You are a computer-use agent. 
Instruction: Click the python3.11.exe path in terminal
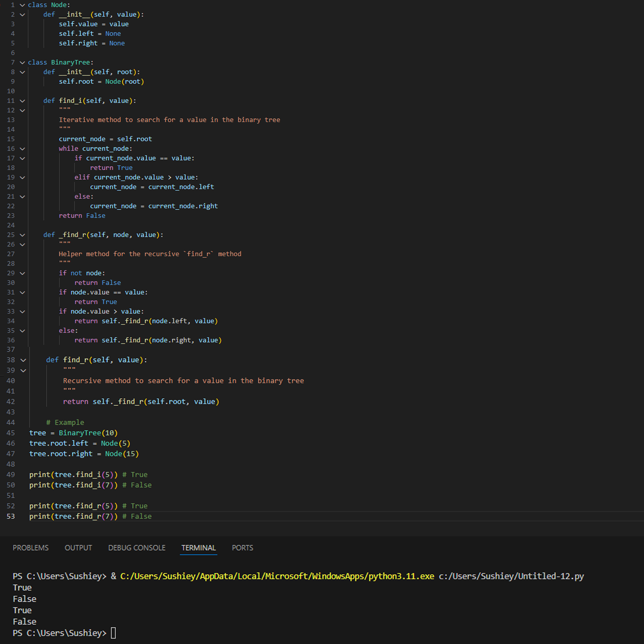(277, 576)
